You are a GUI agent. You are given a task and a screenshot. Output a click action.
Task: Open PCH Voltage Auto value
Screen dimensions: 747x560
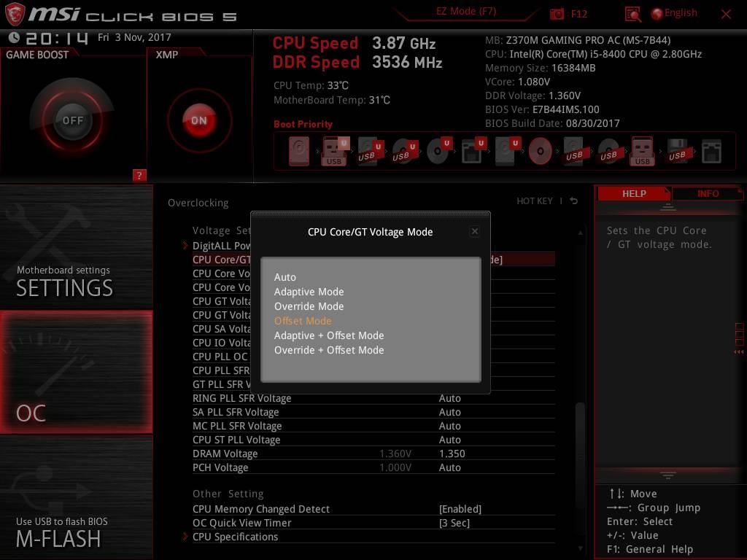coord(449,467)
